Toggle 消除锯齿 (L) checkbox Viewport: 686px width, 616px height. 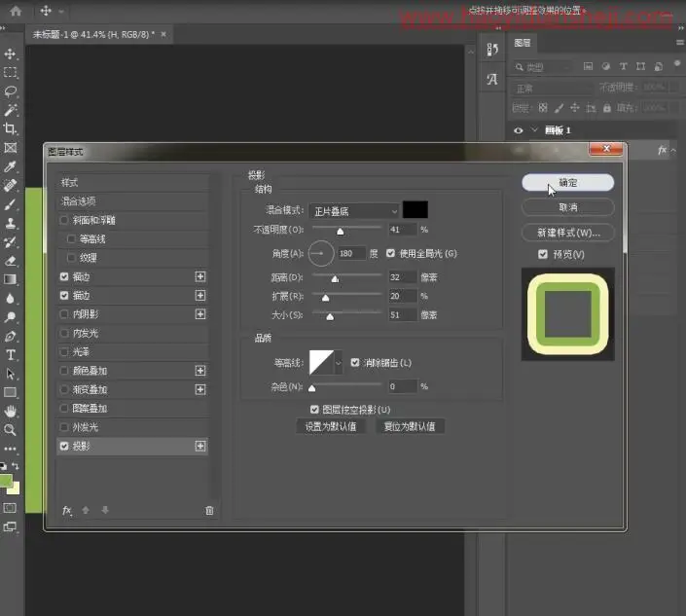(x=355, y=362)
